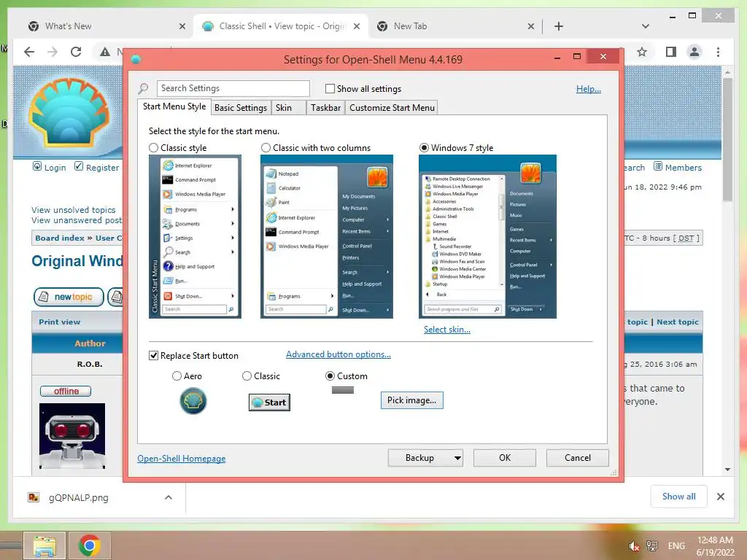Click the ENG language indicator
The image size is (747, 560).
pos(676,546)
